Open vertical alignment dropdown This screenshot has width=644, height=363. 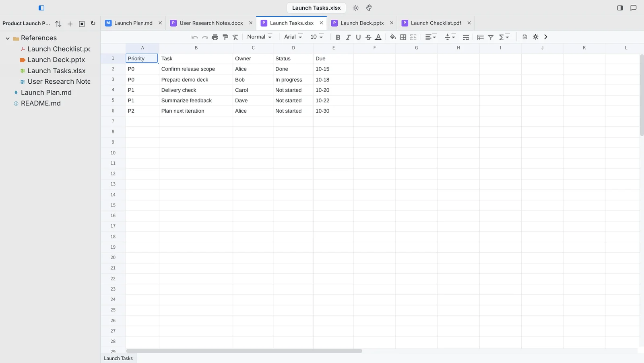coord(450,37)
